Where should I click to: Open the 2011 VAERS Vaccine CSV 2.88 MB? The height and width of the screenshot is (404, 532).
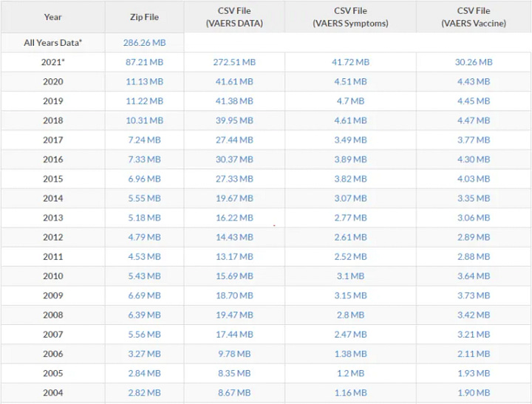click(x=474, y=256)
